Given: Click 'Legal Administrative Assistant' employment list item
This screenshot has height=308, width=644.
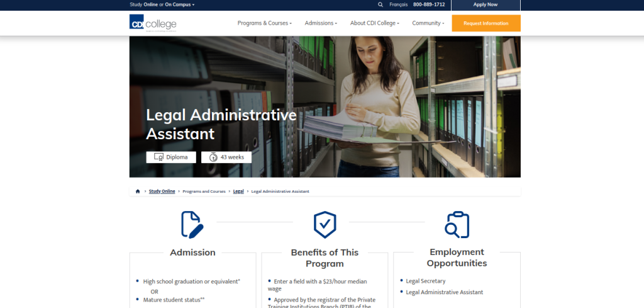Looking at the screenshot, I should (445, 292).
